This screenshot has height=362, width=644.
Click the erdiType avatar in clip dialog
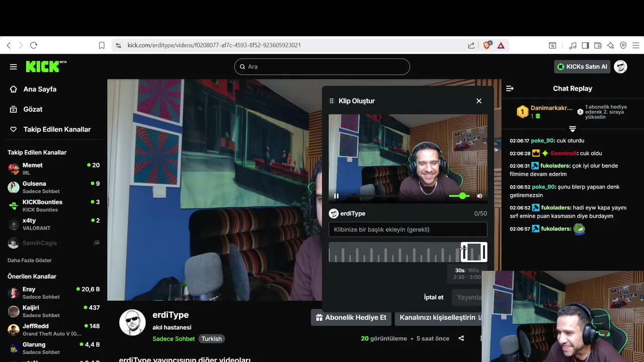pyautogui.click(x=334, y=214)
